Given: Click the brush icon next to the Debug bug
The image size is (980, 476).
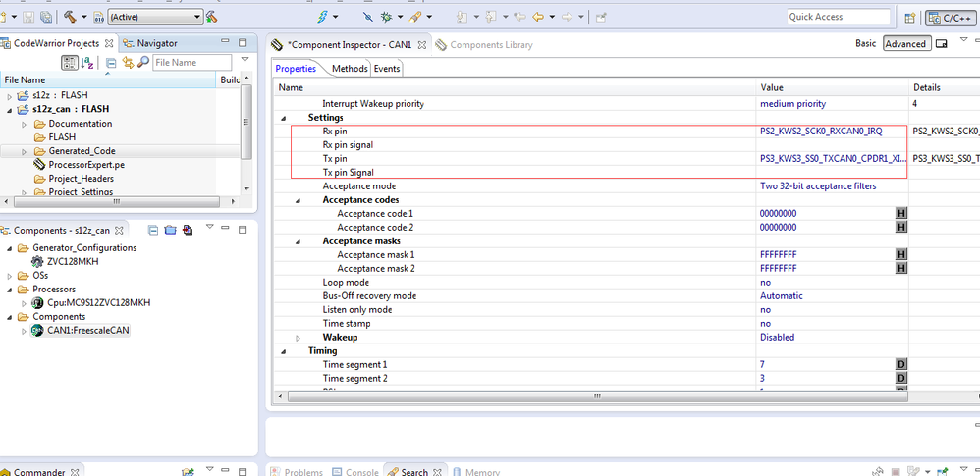Looking at the screenshot, I should click(413, 17).
